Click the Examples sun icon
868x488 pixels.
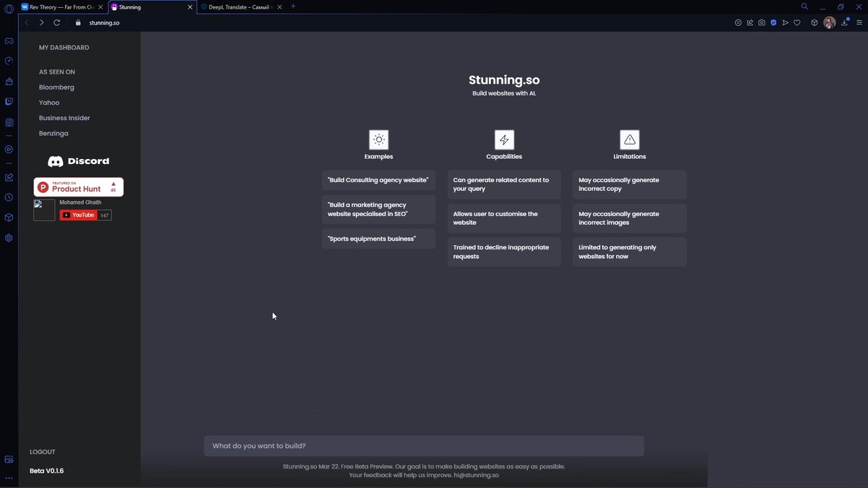point(379,140)
